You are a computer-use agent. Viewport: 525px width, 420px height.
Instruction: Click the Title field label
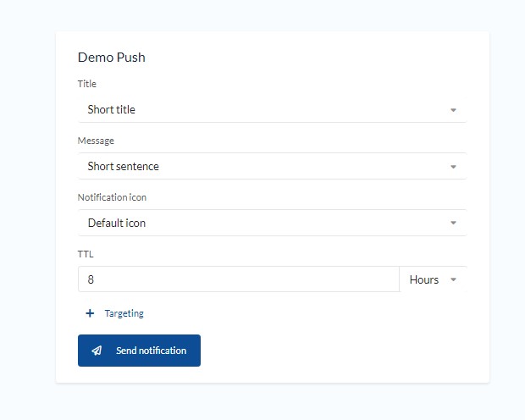point(86,84)
